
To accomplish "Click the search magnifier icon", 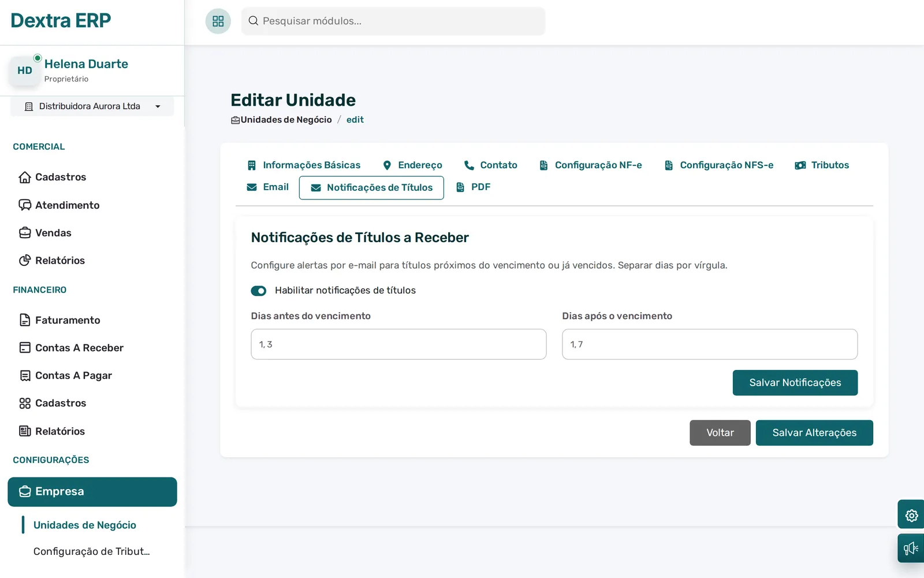I will point(253,21).
